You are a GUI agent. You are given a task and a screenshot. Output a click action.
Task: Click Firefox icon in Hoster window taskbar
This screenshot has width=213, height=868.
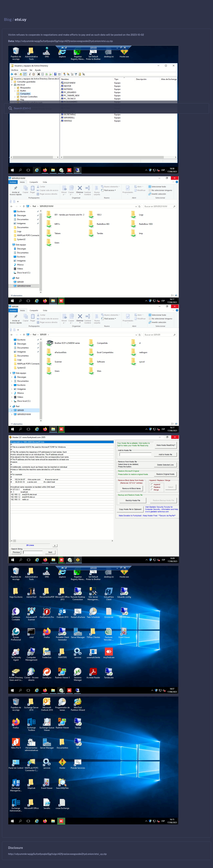pos(45,560)
